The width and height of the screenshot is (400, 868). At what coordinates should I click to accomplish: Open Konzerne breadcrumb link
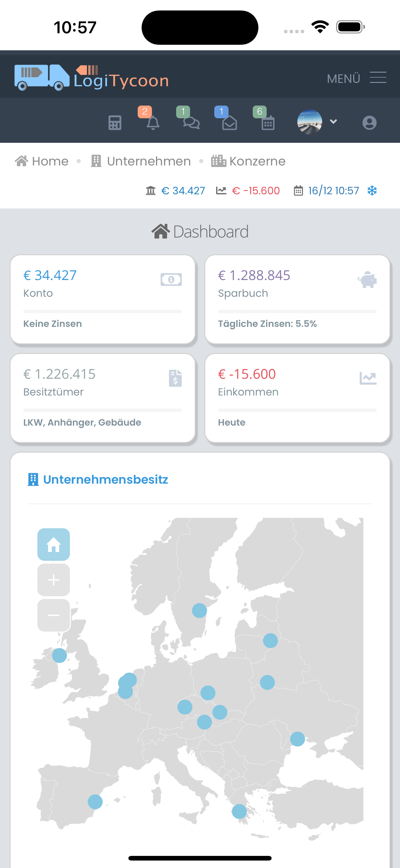click(248, 161)
